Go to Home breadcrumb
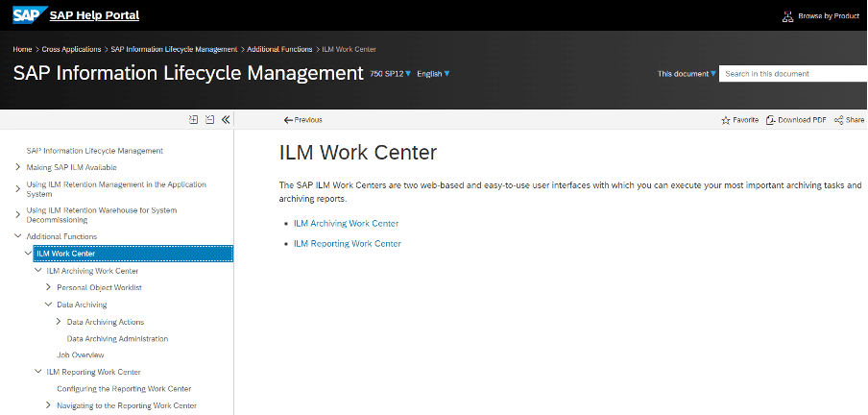 tap(22, 49)
